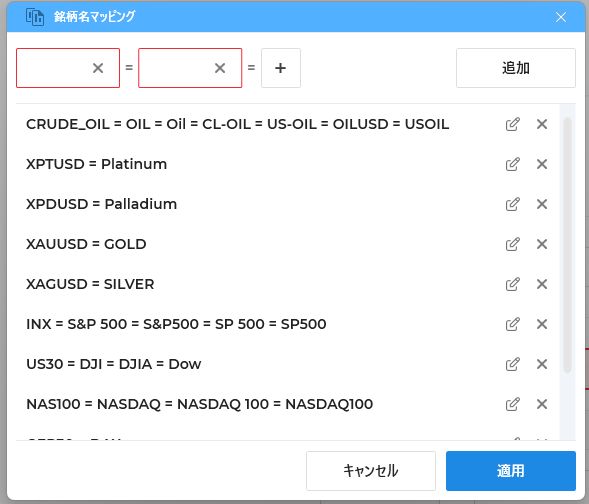Edit the XAGUSD = SILVER mapping
The width and height of the screenshot is (589, 504).
tap(512, 284)
